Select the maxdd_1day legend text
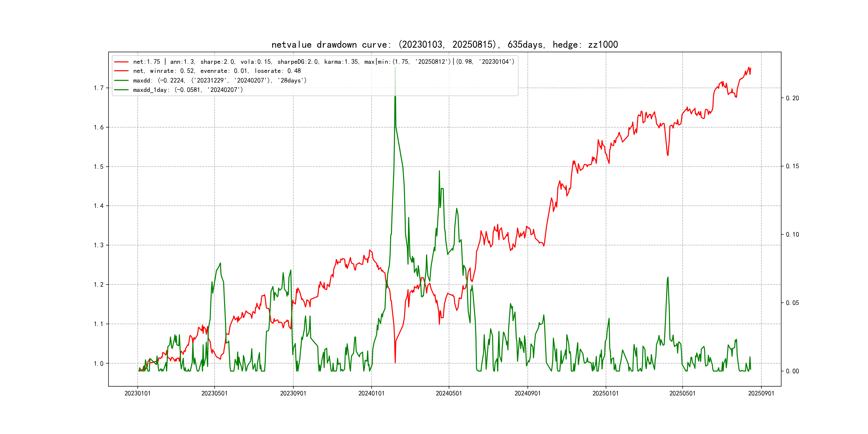868x434 pixels. click(x=188, y=90)
